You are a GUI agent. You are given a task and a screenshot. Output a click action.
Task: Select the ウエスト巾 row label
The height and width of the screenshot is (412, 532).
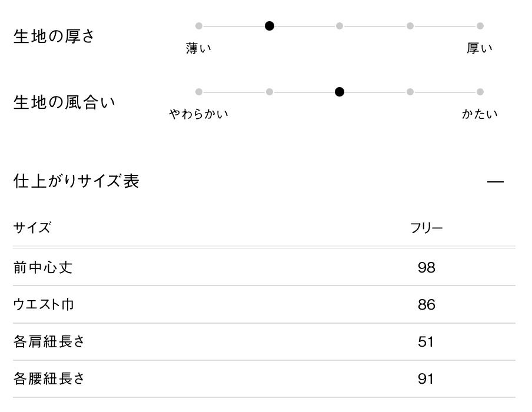coord(44,305)
